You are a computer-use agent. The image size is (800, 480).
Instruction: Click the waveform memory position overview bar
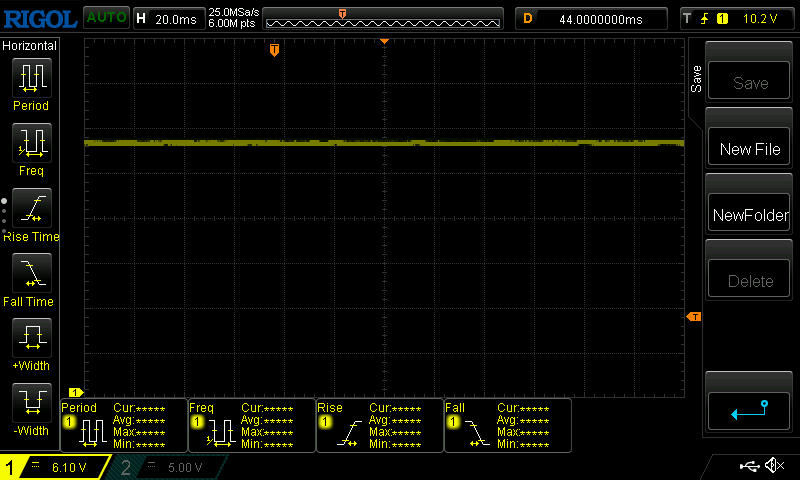(384, 18)
